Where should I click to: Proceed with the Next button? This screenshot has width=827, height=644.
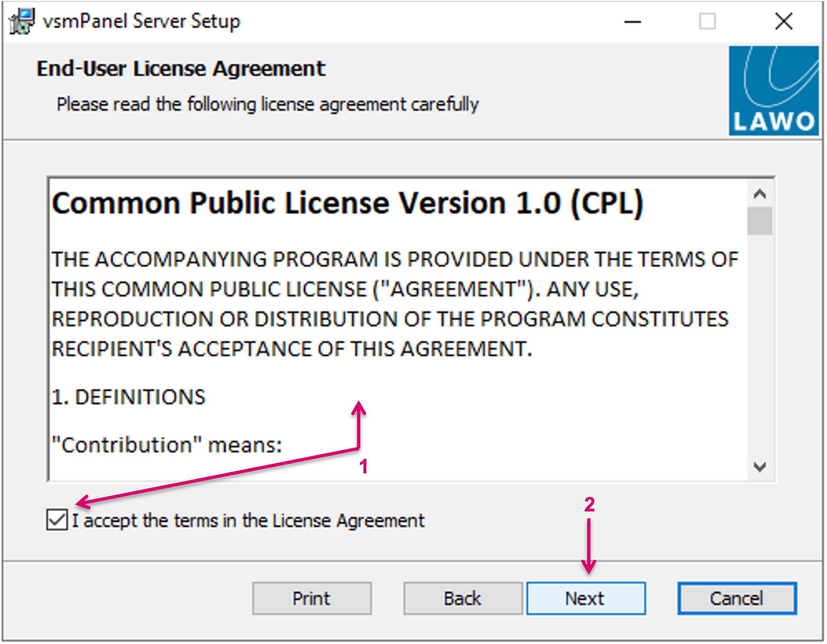585,599
